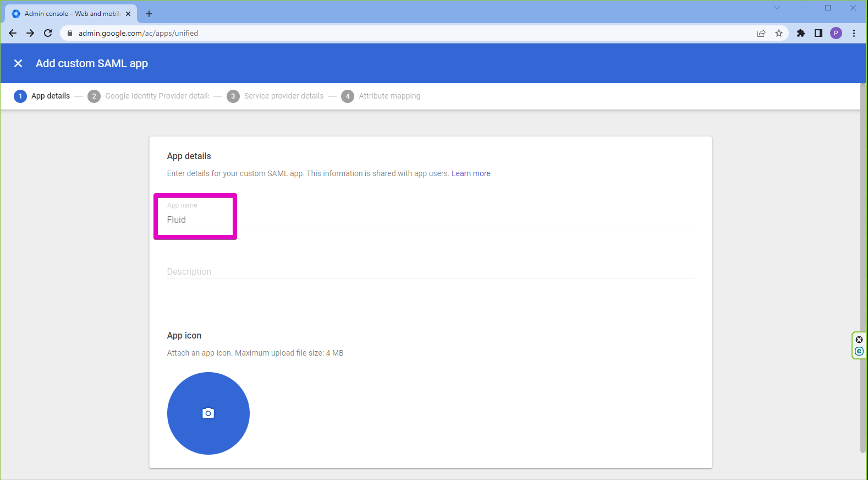Expand the tab search chevron
This screenshot has height=480, width=868.
pyautogui.click(x=777, y=8)
